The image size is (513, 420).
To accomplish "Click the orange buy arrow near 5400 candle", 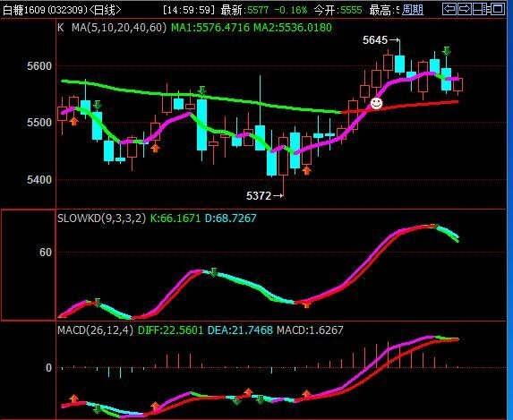I will pos(306,170).
